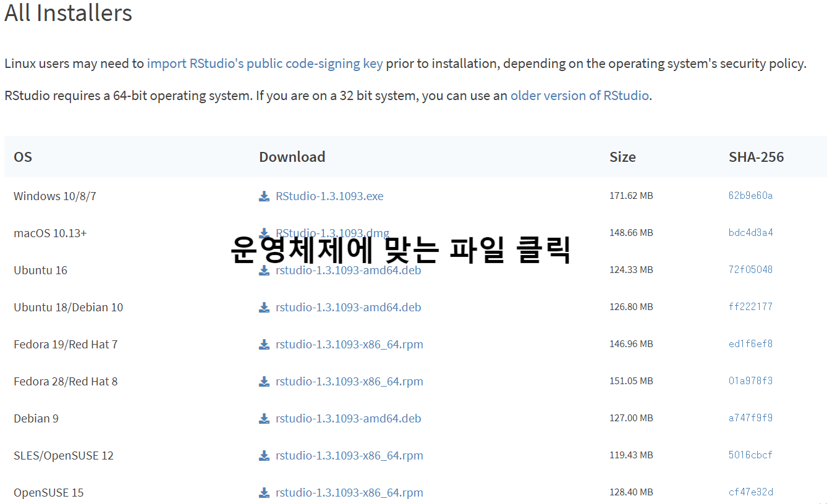The image size is (827, 504).
Task: Open SHA-256 hash cf47e32d
Action: 750,492
